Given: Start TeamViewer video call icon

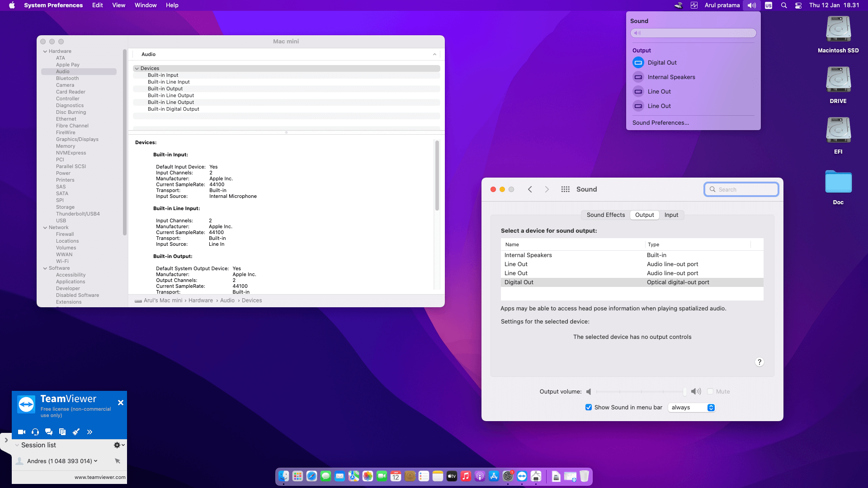Looking at the screenshot, I should click(21, 432).
